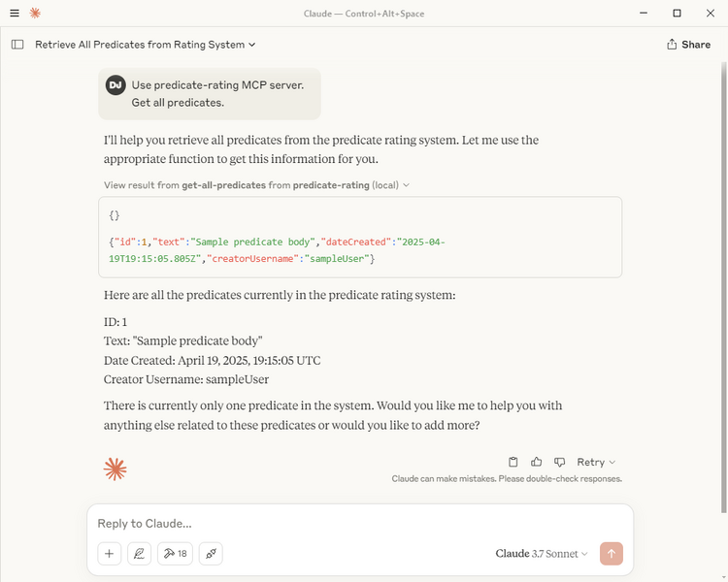Open the hamburger menu in title bar
This screenshot has height=582, width=728.
[x=15, y=13]
